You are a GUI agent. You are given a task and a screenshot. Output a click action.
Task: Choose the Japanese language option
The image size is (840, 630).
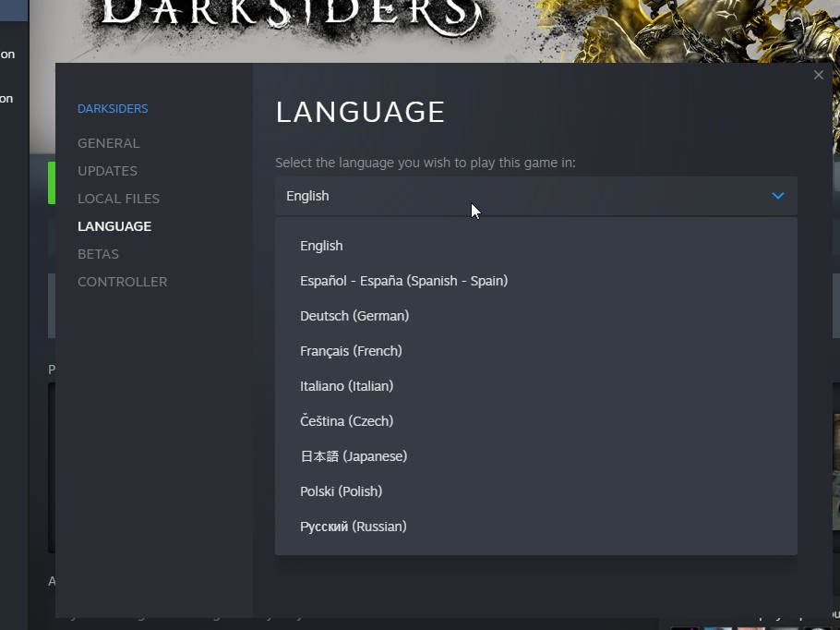tap(535, 456)
